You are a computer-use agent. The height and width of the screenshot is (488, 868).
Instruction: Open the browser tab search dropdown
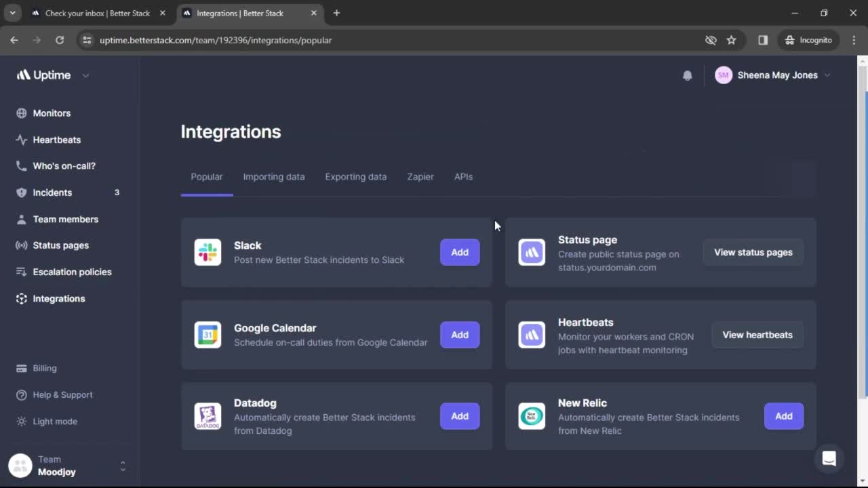tap(12, 13)
